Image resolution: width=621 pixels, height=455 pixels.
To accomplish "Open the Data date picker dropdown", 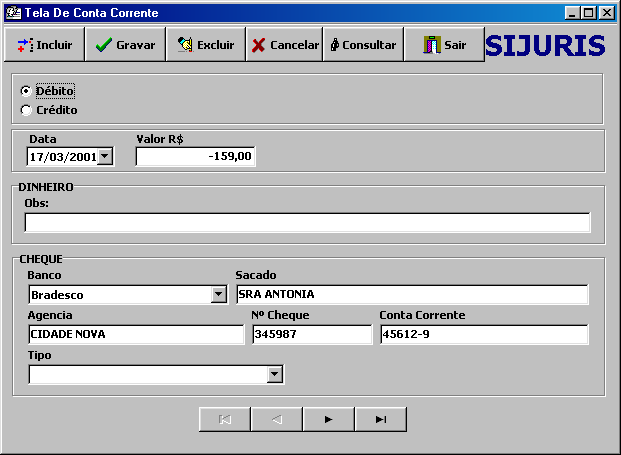I will tap(106, 156).
